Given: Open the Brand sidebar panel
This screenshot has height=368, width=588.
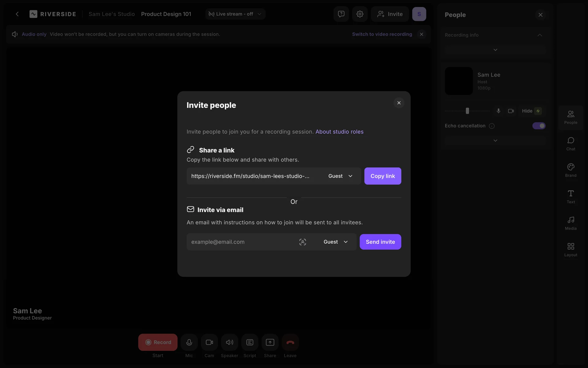Looking at the screenshot, I should [571, 170].
